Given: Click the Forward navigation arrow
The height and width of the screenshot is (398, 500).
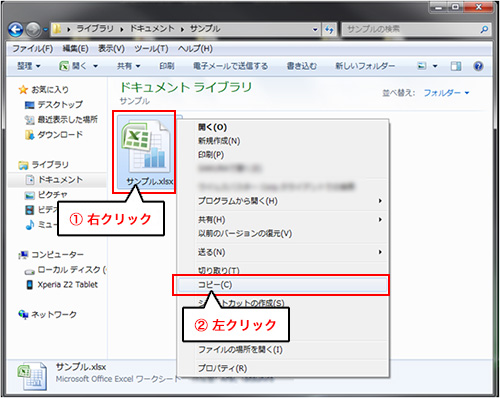Looking at the screenshot, I should (x=33, y=30).
